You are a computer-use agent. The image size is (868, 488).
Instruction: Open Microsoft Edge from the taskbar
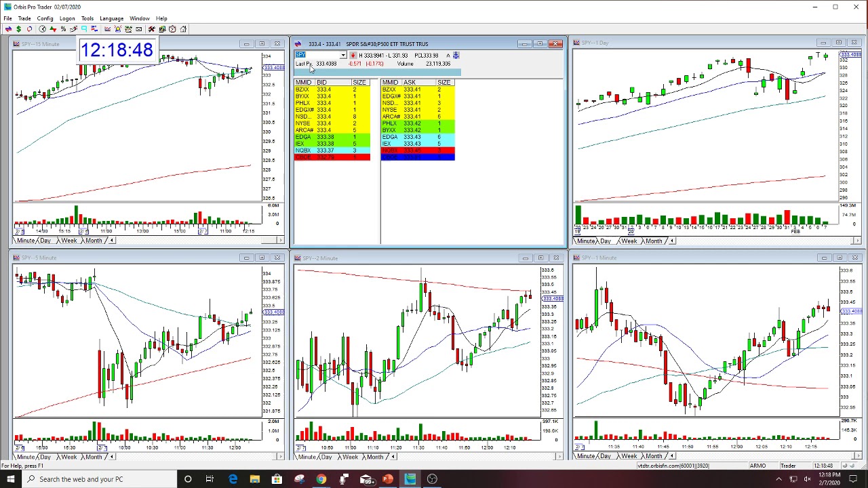click(x=233, y=479)
